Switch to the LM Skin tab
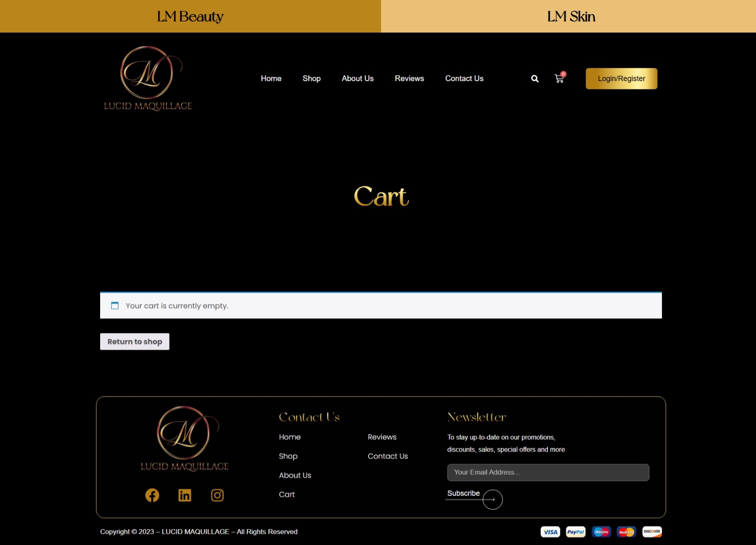756x545 pixels. click(x=571, y=16)
